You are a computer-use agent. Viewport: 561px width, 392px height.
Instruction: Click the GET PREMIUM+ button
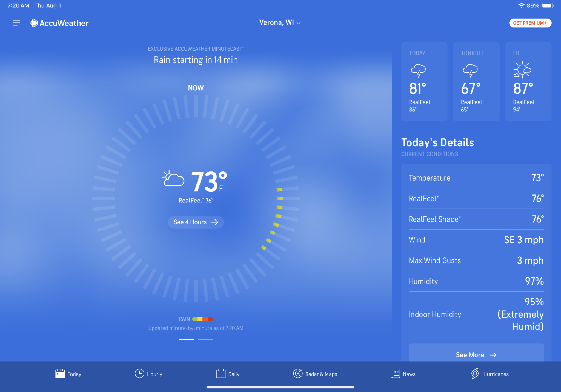(530, 23)
